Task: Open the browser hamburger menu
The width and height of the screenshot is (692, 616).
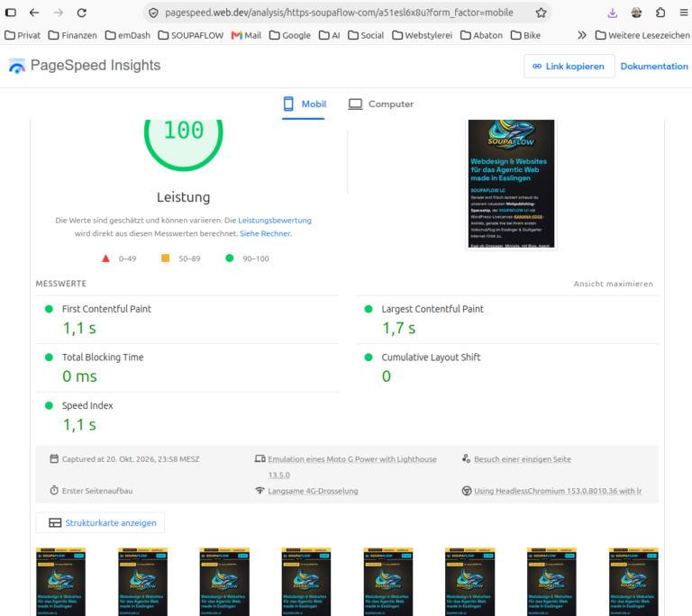Action: click(x=684, y=13)
